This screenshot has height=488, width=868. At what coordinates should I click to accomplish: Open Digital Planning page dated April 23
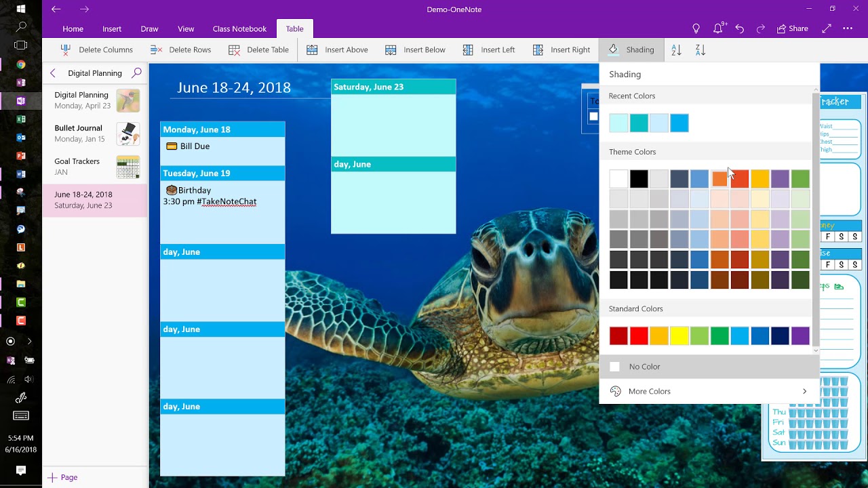[95, 100]
